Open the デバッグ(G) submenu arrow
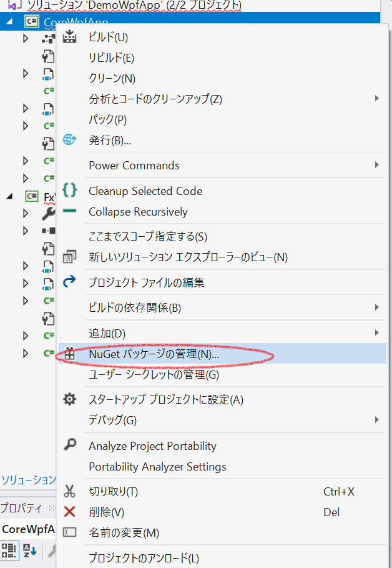The width and height of the screenshot is (392, 568). tap(377, 419)
